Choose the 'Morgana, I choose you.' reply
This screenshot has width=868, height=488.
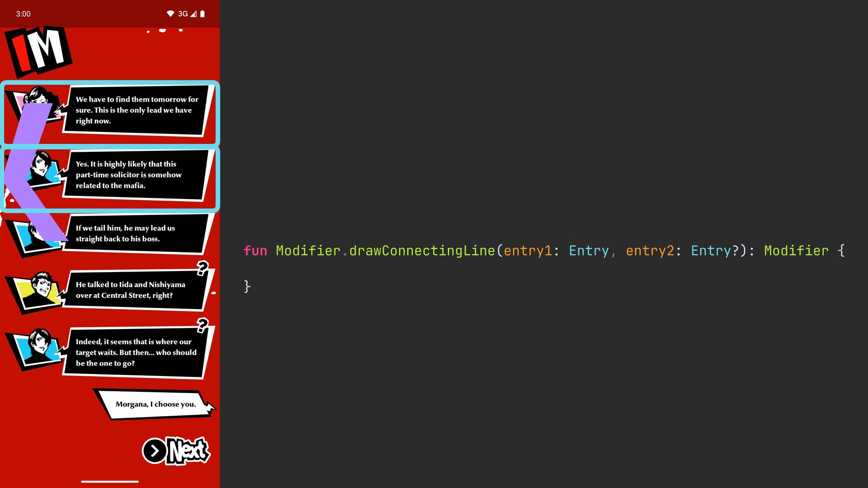pyautogui.click(x=155, y=404)
